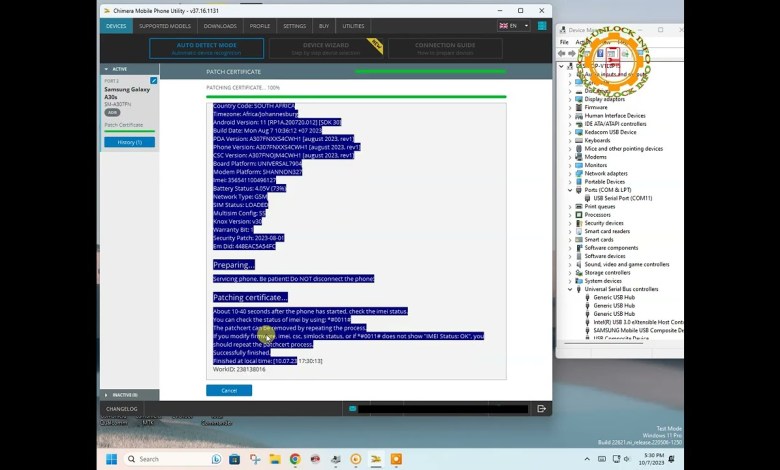
Task: Switch to the DEVICES tab
Action: point(116,26)
